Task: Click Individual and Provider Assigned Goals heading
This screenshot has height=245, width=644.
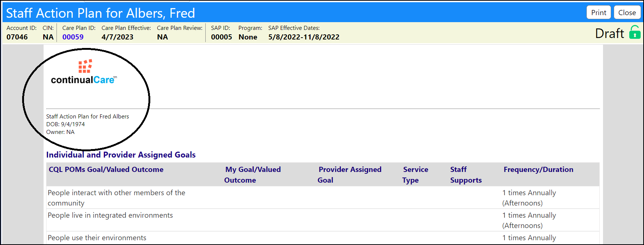Action: (x=121, y=155)
